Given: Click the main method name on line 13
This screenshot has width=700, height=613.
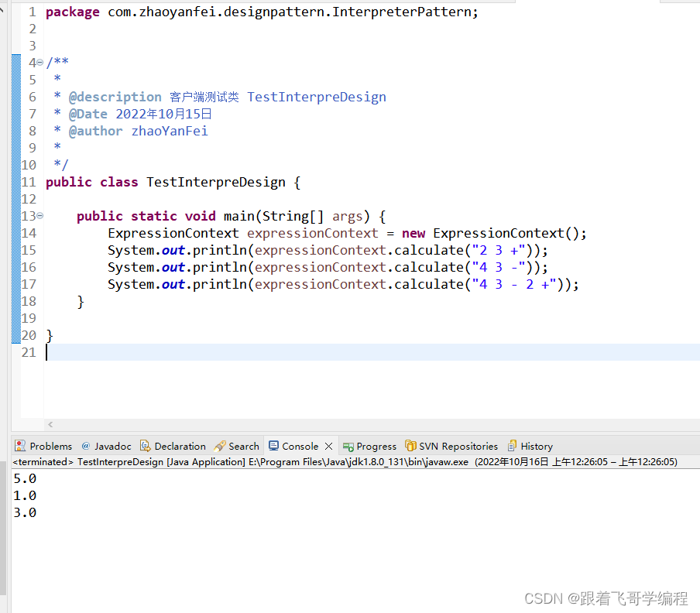Looking at the screenshot, I should 238,217.
